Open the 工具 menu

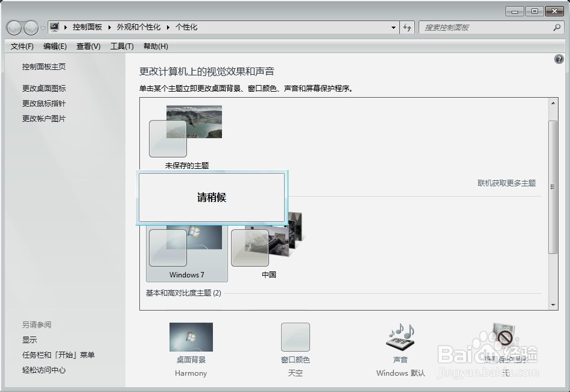tap(121, 46)
